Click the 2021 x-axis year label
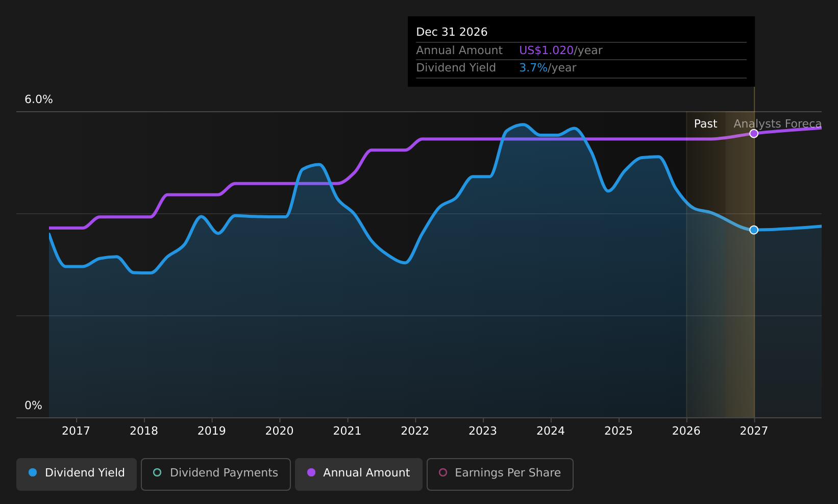Screen dimensions: 838x504 348,431
